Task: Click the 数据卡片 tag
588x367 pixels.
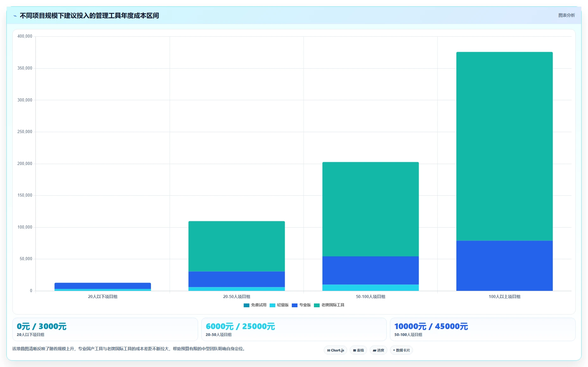Action: click(401, 350)
